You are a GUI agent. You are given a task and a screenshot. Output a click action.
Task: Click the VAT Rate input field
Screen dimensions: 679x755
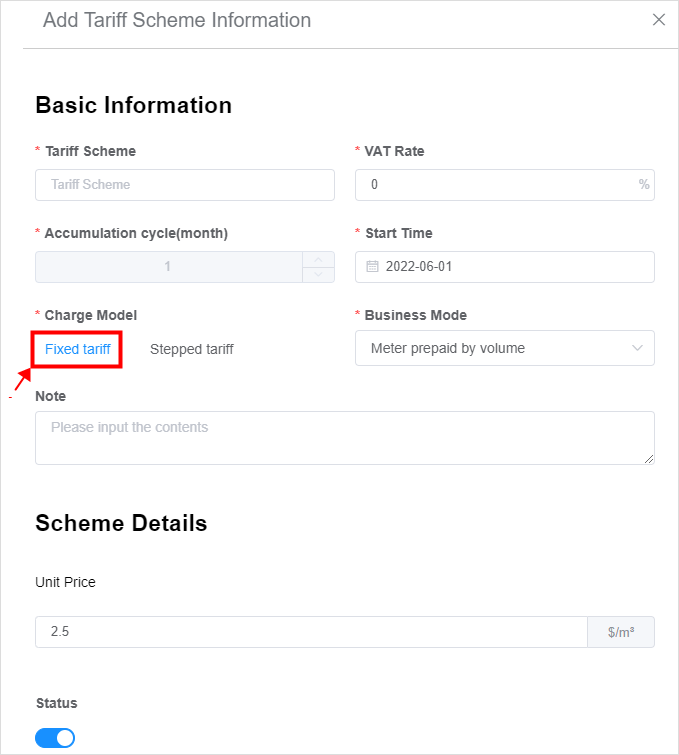pos(505,185)
